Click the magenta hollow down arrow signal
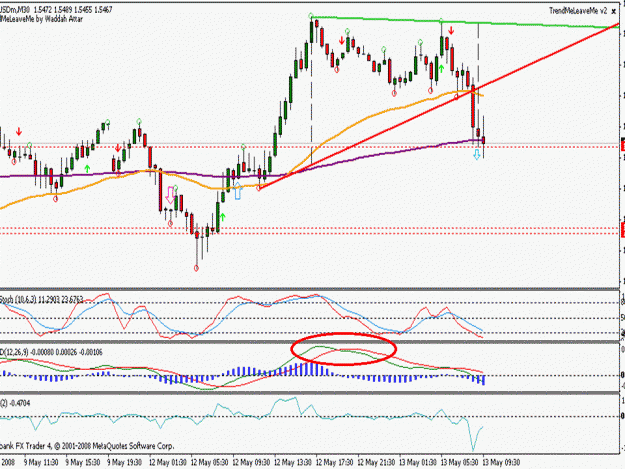Viewport: 625px width, 469px height. pyautogui.click(x=170, y=195)
